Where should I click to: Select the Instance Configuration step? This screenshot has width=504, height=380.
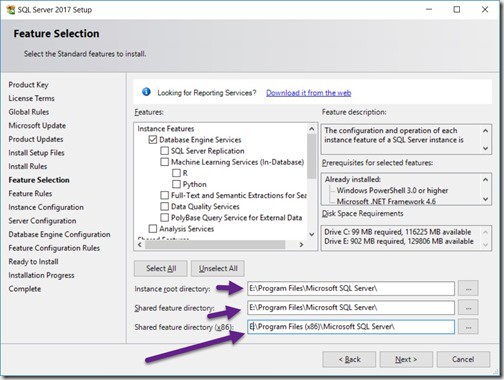(46, 207)
